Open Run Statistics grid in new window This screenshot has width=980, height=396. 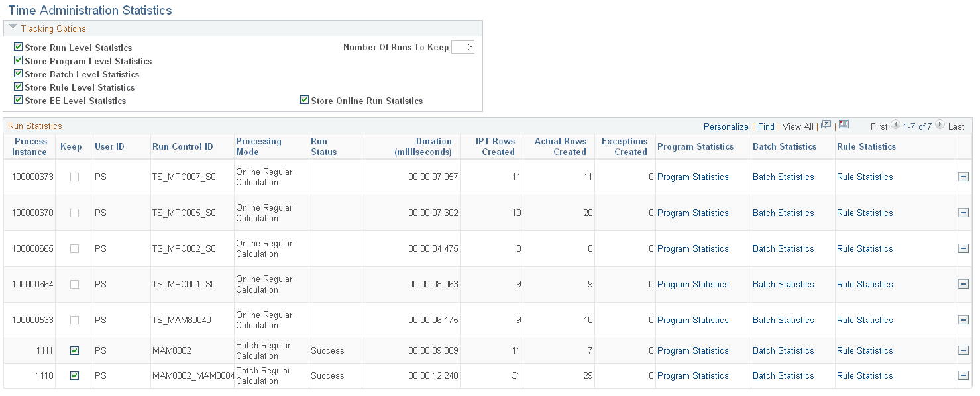coord(826,126)
